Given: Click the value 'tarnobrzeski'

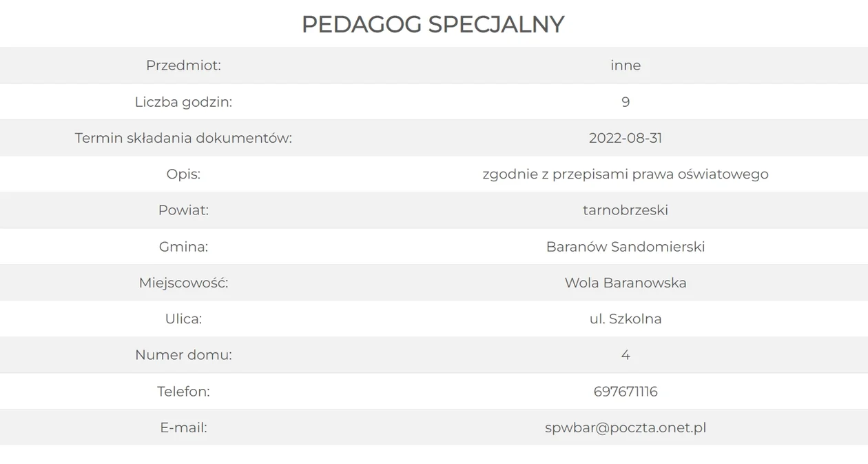Looking at the screenshot, I should click(626, 210).
